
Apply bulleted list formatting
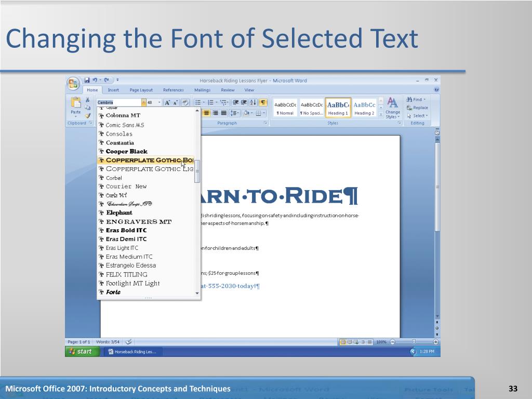click(198, 102)
